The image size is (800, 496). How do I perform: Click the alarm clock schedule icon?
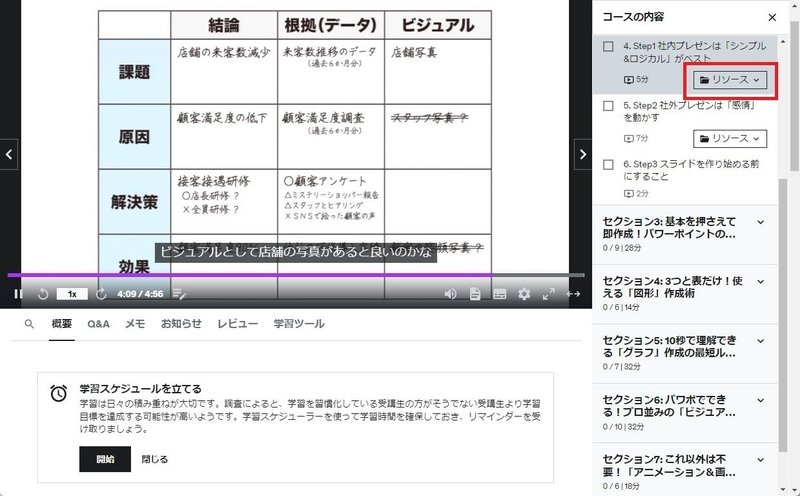58,393
